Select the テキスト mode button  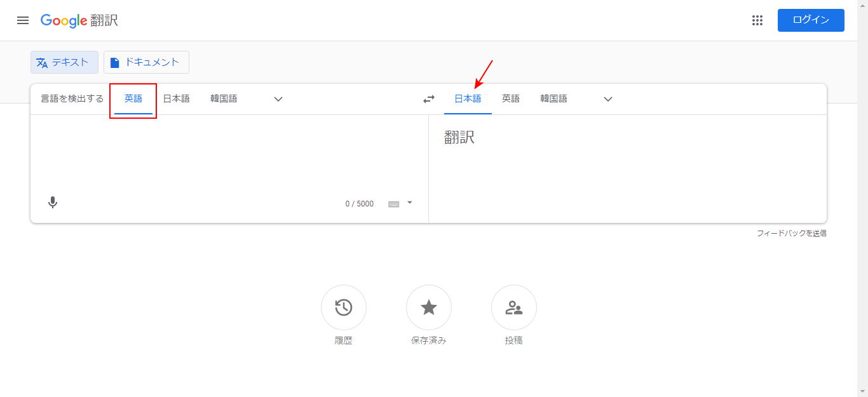tap(64, 62)
